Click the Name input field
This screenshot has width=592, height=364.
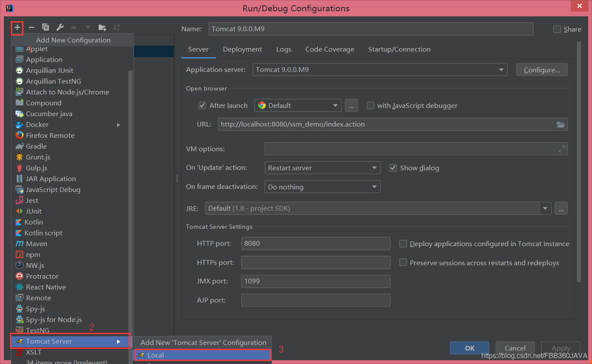371,29
